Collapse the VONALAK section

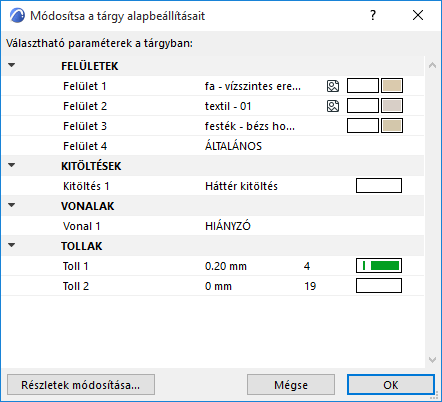tap(12, 205)
